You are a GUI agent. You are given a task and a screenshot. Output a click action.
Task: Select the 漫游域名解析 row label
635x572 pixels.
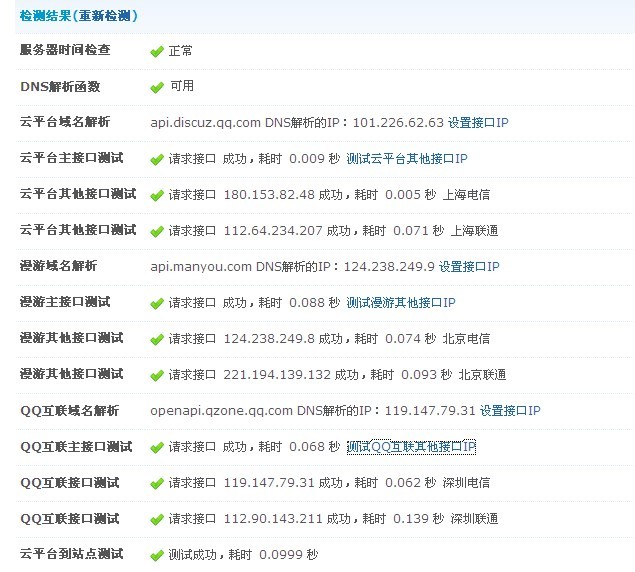(x=58, y=266)
